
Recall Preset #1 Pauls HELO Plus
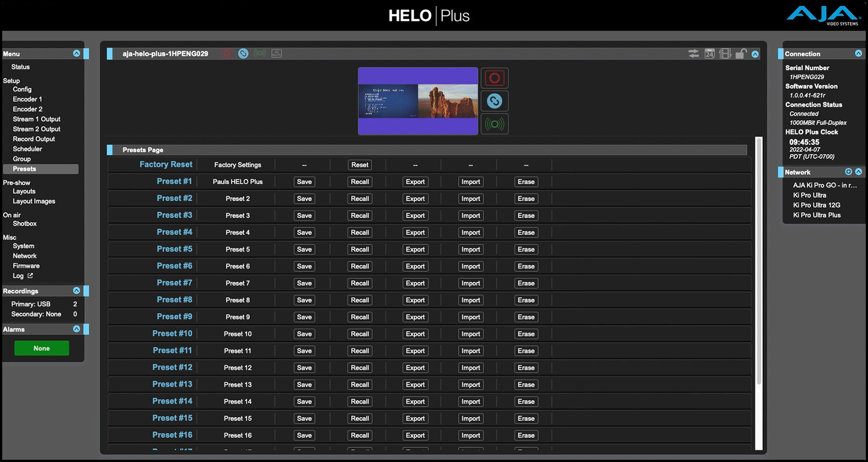359,182
